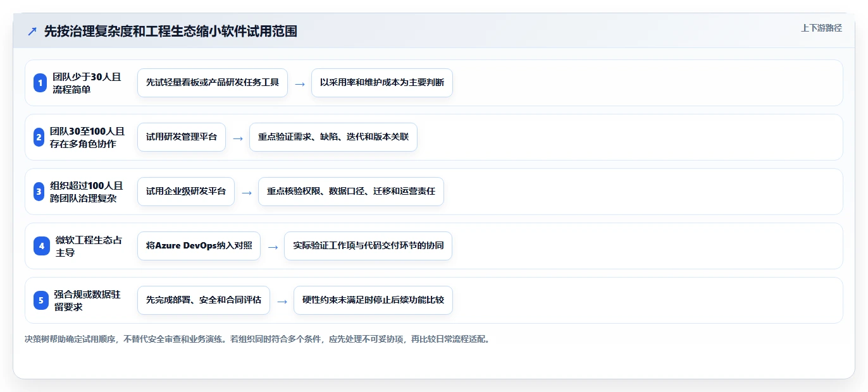Screen dimensions: 868x392
Task: Click the arrow after 试用企业级研发平台
Action: click(247, 192)
